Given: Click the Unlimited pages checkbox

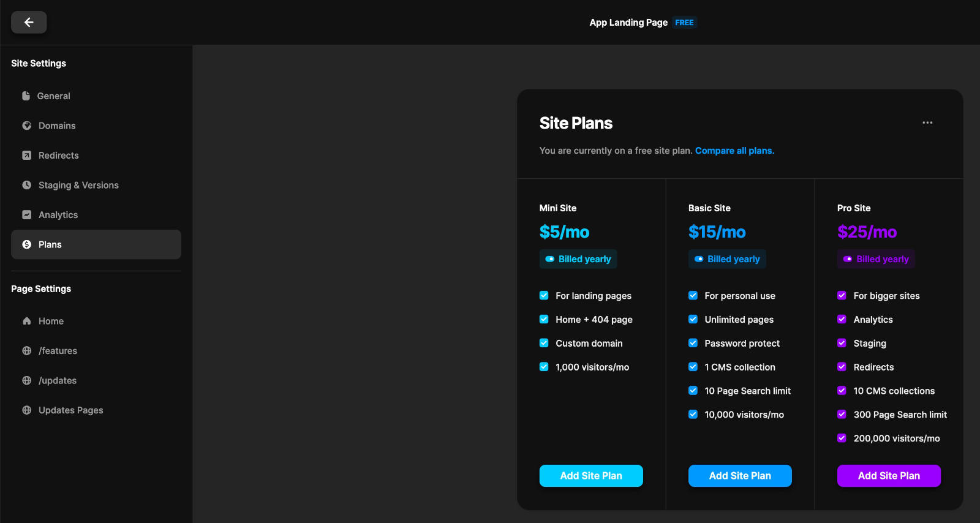Looking at the screenshot, I should [x=693, y=319].
